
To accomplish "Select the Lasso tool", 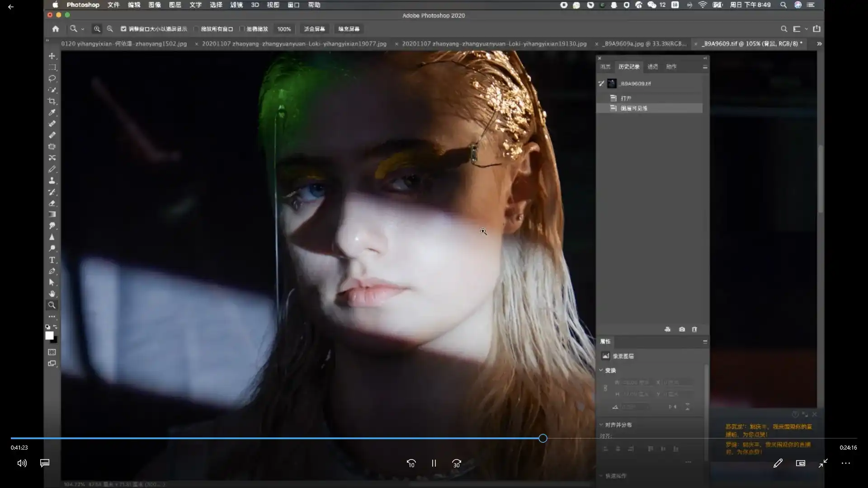I will click(52, 79).
